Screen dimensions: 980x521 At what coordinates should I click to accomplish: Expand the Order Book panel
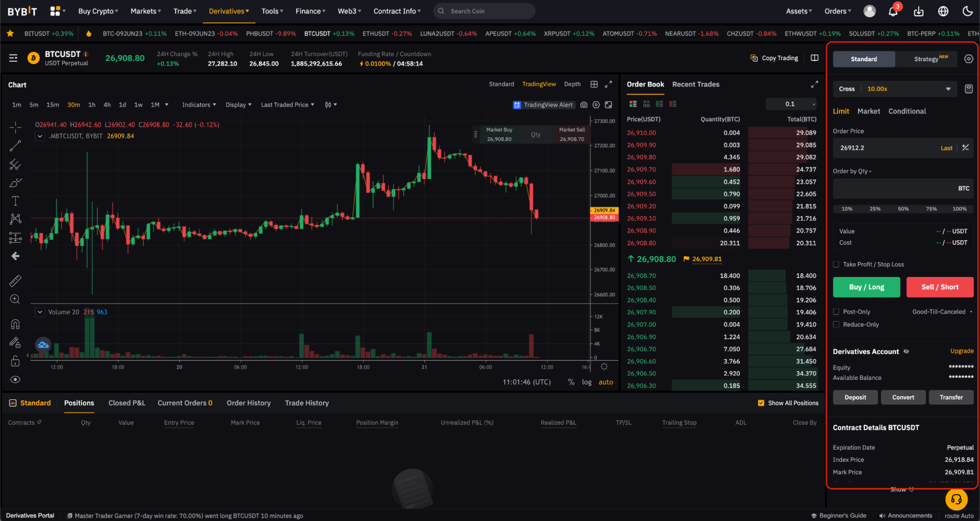(814, 84)
